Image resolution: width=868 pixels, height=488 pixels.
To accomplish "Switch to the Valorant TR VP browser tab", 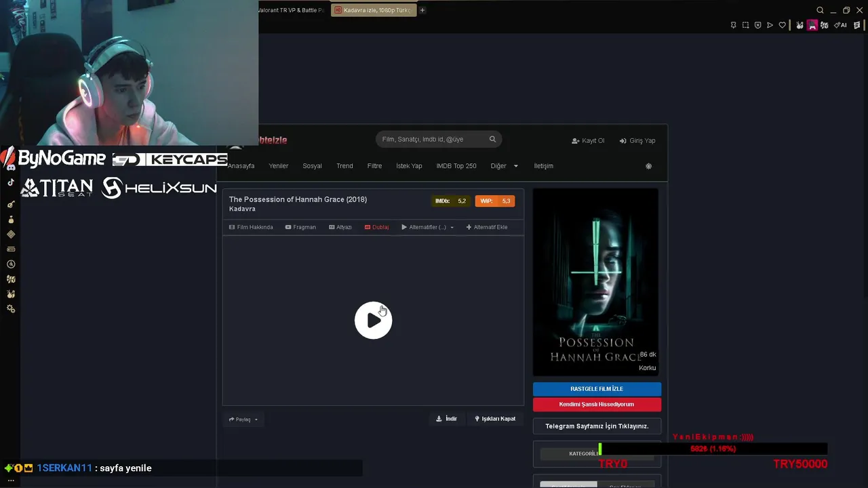I will (292, 10).
